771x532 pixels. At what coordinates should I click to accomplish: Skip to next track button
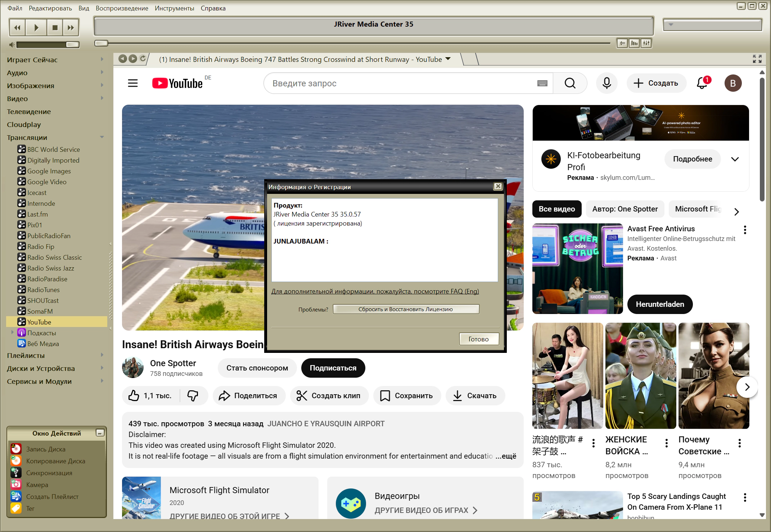click(71, 28)
